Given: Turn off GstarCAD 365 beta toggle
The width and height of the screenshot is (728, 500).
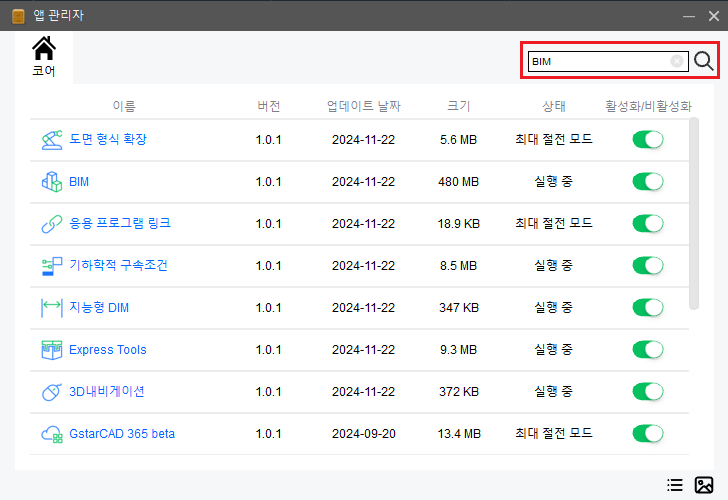Looking at the screenshot, I should pos(648,434).
